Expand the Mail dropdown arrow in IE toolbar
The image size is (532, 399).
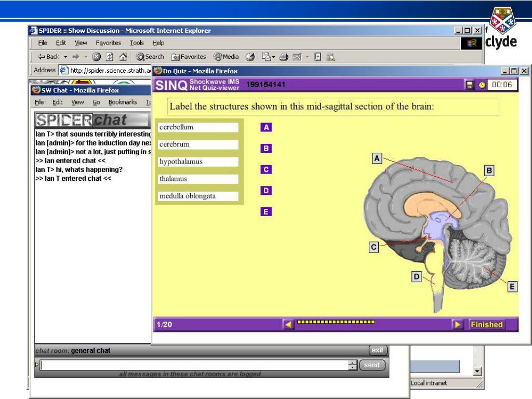[x=273, y=57]
